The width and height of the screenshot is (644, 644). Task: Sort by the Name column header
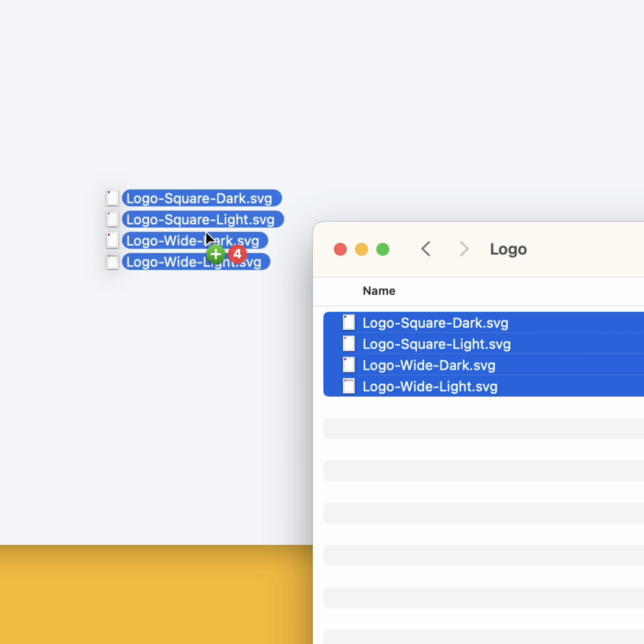click(x=379, y=291)
